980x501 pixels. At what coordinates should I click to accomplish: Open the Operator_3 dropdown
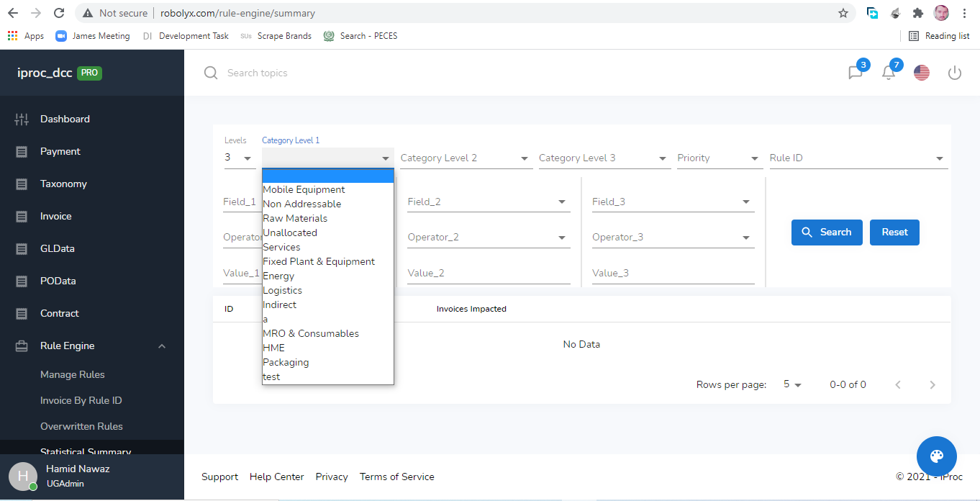pos(673,238)
